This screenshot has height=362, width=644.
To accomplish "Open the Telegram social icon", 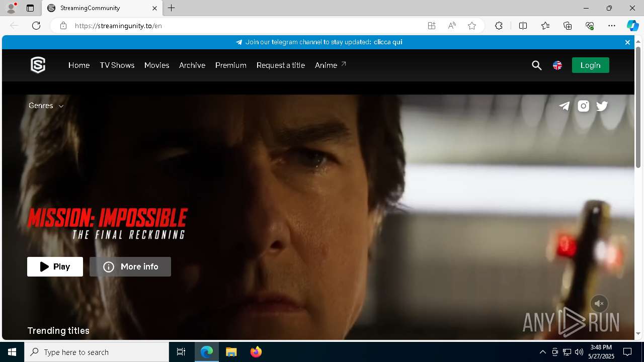I will point(565,106).
